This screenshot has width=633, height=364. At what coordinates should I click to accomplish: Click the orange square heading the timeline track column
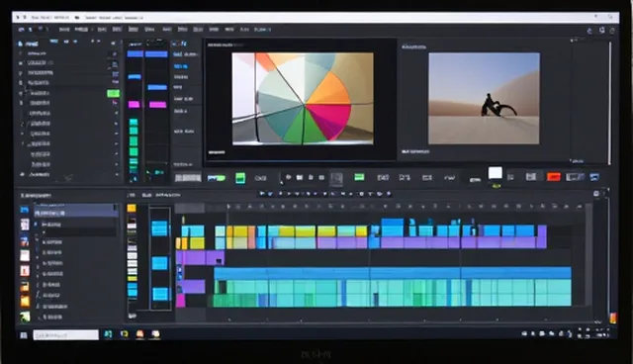132,209
